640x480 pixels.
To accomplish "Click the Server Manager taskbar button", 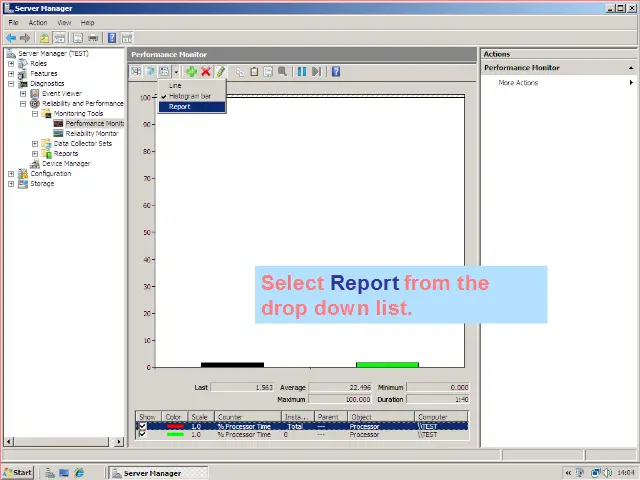I will point(159,473).
